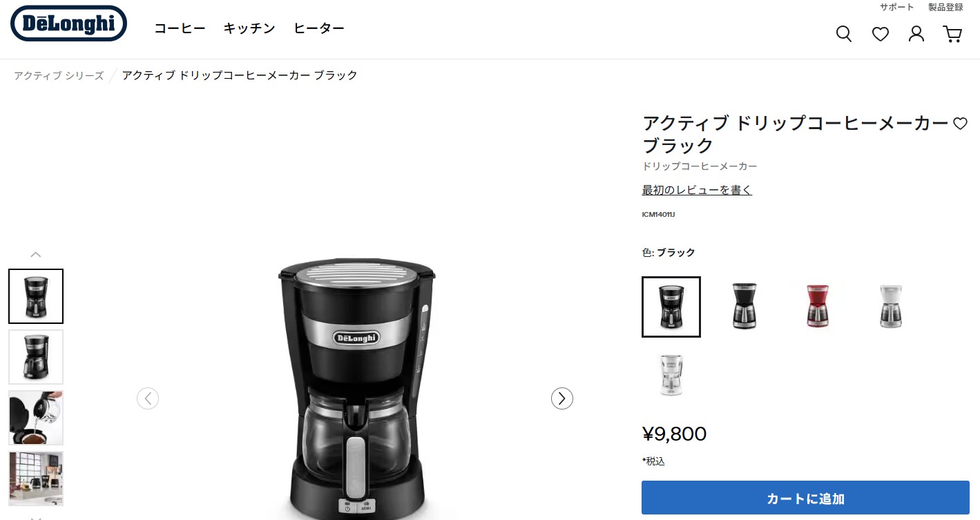Image resolution: width=980 pixels, height=520 pixels.
Task: Open the wishlist heart in header
Action: click(880, 34)
